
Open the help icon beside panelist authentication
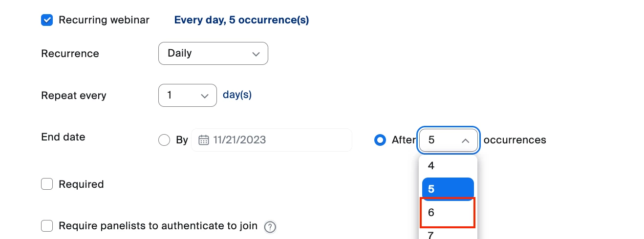tap(270, 227)
